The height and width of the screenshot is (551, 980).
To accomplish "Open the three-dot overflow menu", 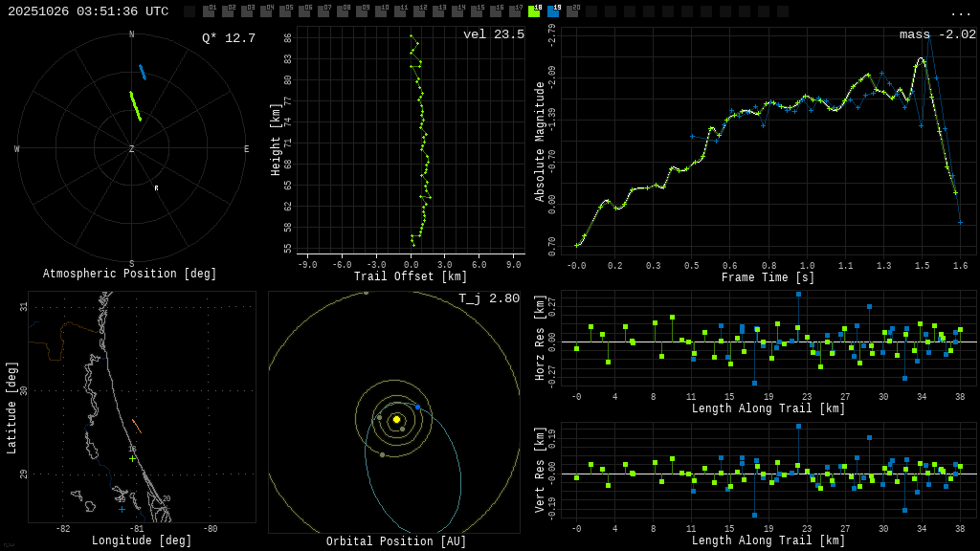I will [960, 12].
